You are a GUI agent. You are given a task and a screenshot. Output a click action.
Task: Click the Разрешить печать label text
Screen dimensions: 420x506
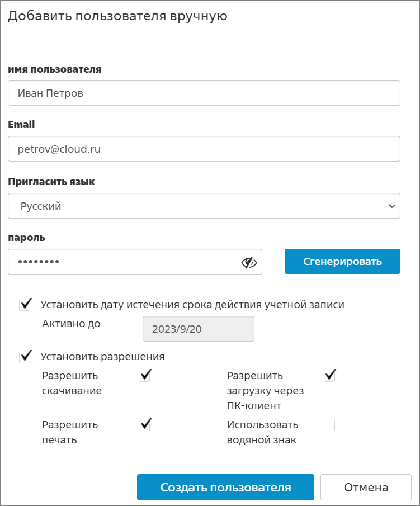[x=70, y=432]
